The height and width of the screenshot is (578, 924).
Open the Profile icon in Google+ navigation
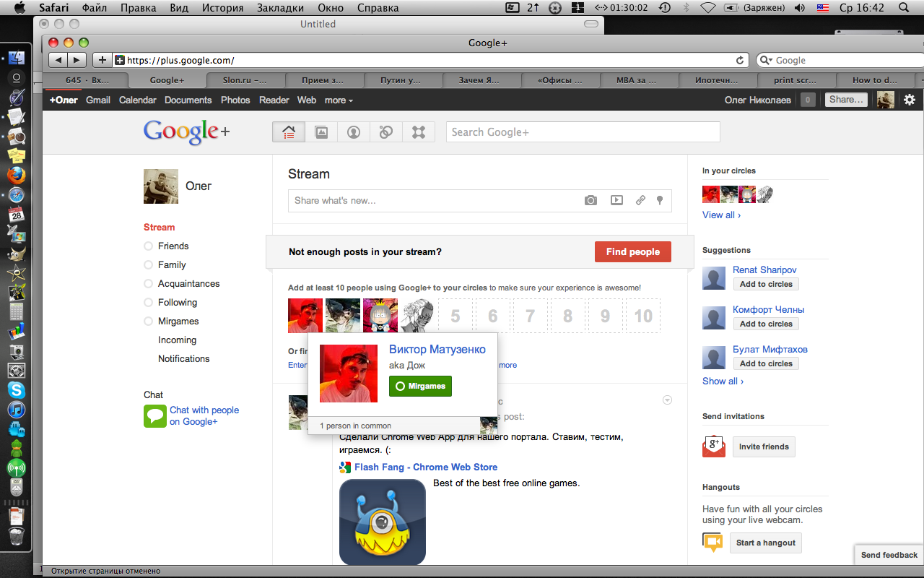(354, 132)
